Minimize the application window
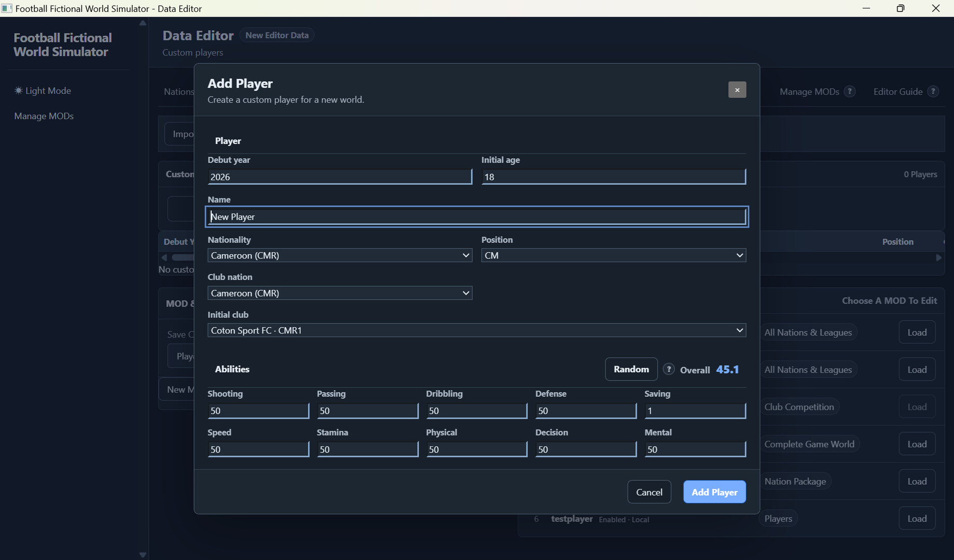The width and height of the screenshot is (954, 560). click(x=866, y=8)
